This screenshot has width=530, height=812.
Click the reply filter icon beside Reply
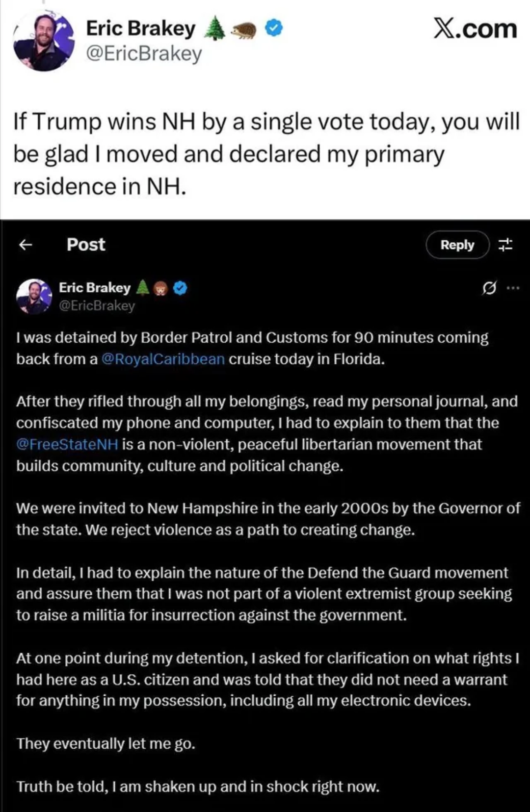(x=505, y=245)
